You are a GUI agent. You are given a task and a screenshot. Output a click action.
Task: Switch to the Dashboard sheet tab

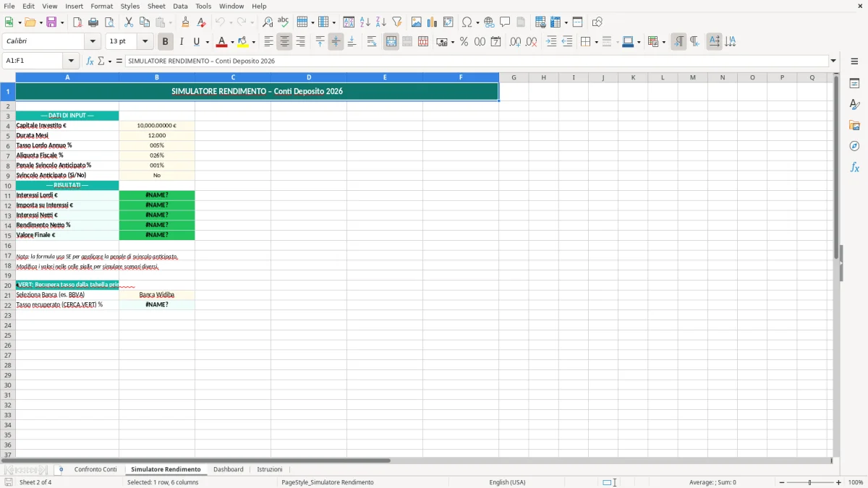(229, 470)
